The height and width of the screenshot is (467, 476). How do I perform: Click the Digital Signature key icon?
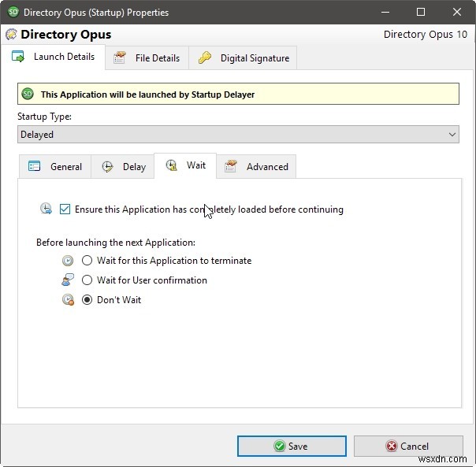pyautogui.click(x=205, y=57)
